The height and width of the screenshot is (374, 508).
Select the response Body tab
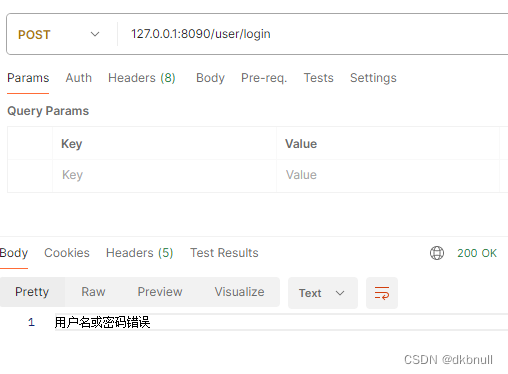(x=14, y=253)
